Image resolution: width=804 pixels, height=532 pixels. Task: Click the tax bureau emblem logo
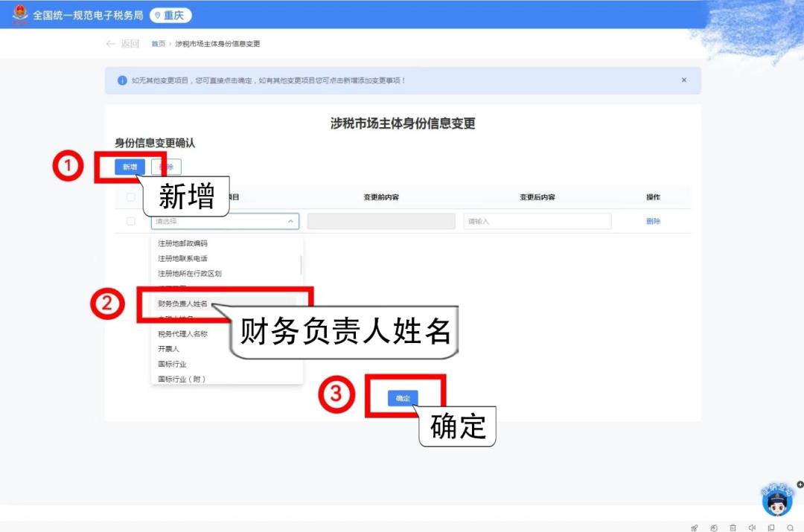coord(19,14)
